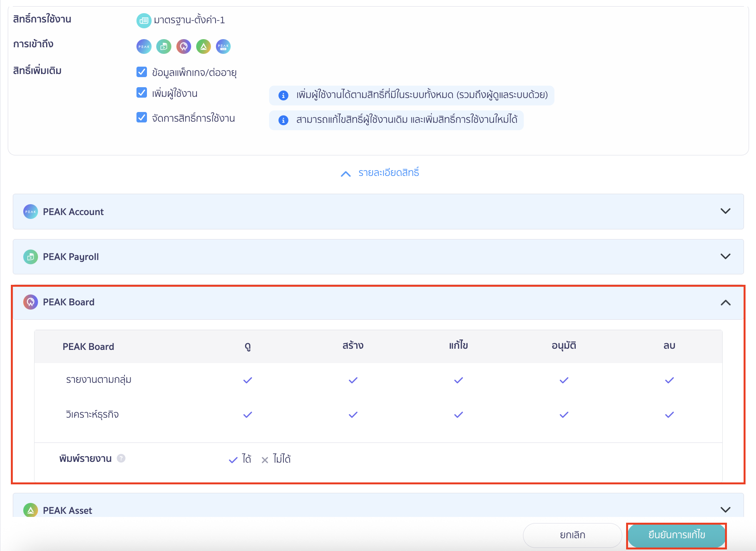Click the แก้ไข column header
This screenshot has width=756, height=551.
[x=459, y=345]
